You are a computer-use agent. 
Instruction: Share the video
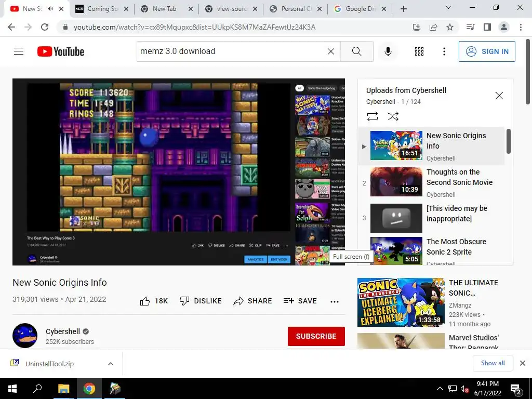pyautogui.click(x=253, y=301)
